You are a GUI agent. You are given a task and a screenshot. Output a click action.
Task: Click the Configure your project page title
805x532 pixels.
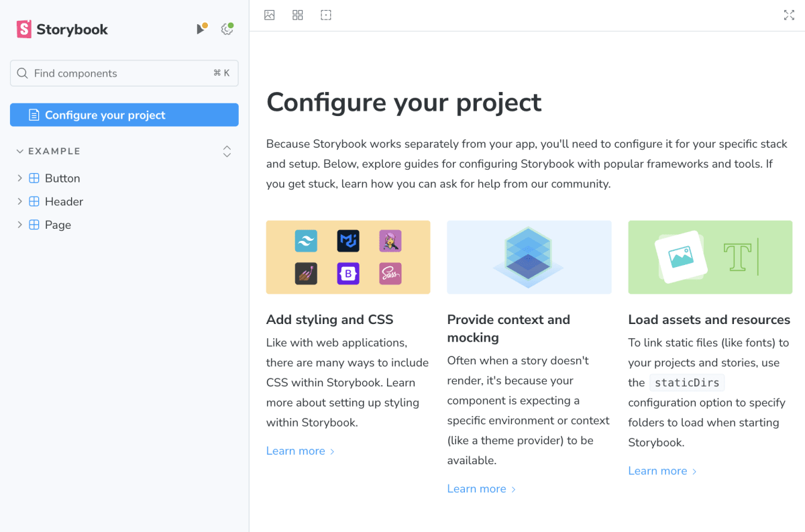404,102
